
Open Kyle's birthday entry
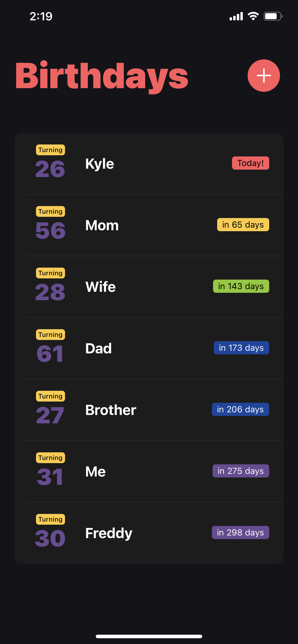click(149, 164)
